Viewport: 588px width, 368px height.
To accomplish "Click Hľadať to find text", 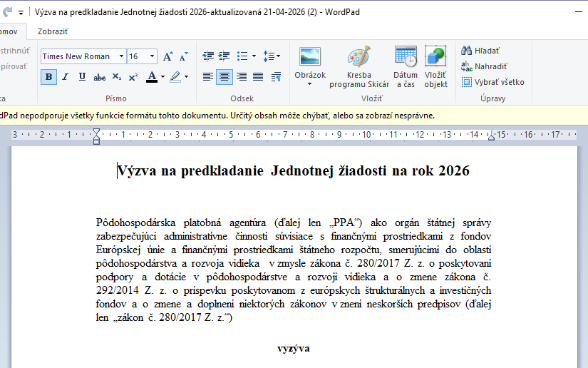I will tap(480, 51).
